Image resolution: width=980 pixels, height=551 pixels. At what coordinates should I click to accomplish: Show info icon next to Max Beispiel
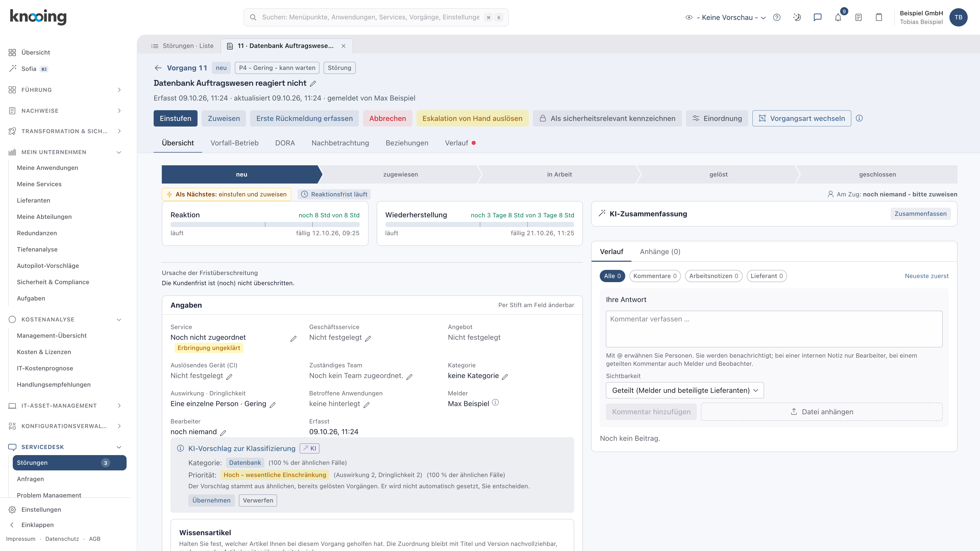click(x=495, y=402)
